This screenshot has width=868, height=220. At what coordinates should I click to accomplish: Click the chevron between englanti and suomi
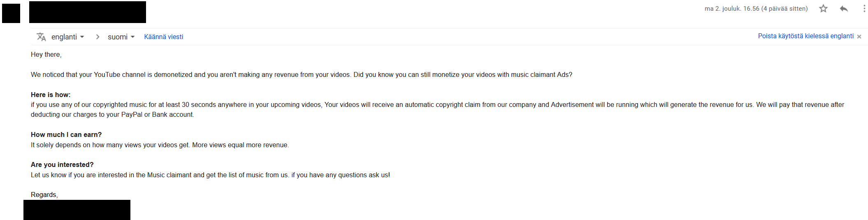pos(97,37)
